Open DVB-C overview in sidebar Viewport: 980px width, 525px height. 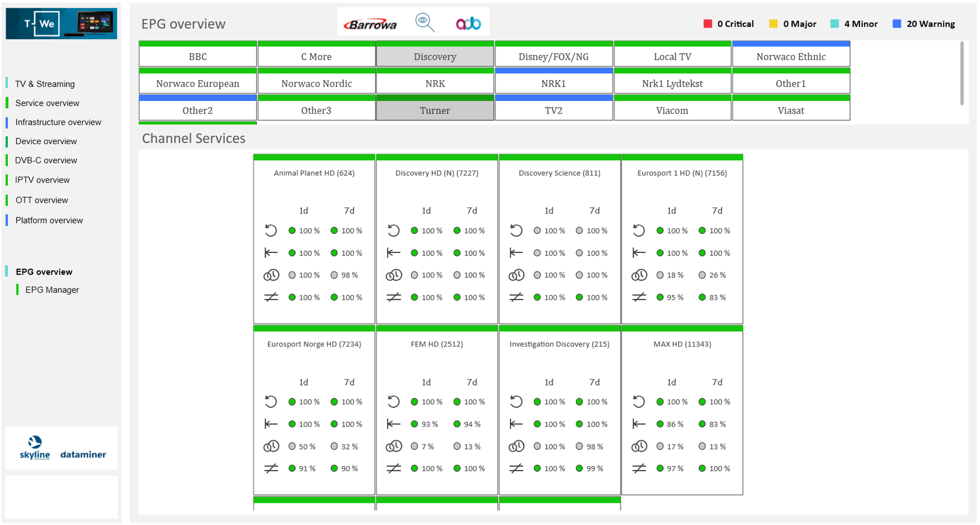46,160
